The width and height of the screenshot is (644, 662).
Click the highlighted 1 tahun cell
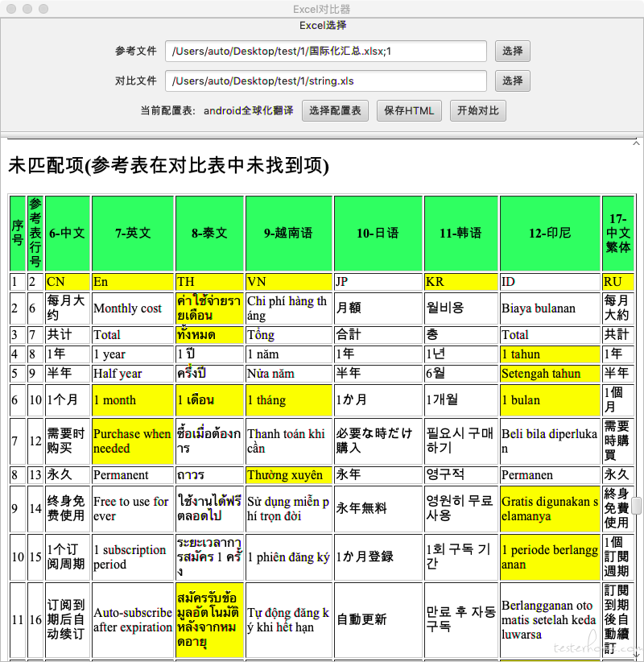(x=550, y=354)
